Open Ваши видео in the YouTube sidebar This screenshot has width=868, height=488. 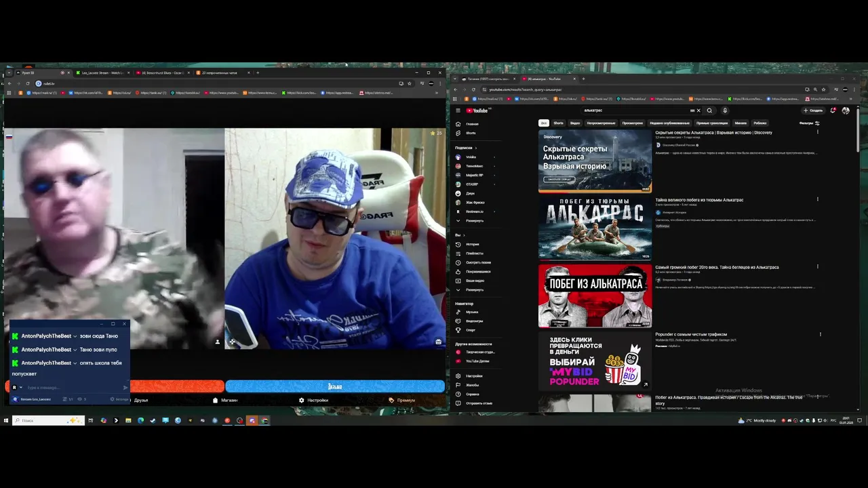[475, 281]
